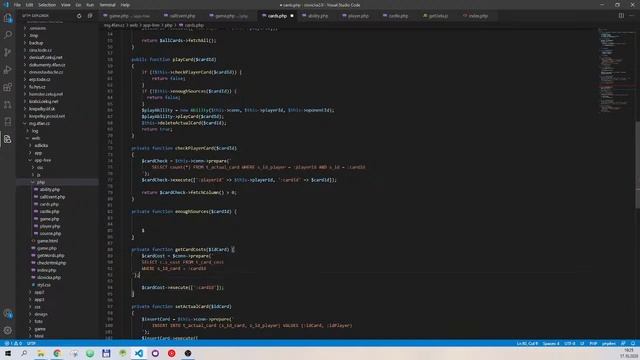This screenshot has width=640, height=360.
Task: Click the Spaces: 4 indentation setting
Action: tap(551, 343)
